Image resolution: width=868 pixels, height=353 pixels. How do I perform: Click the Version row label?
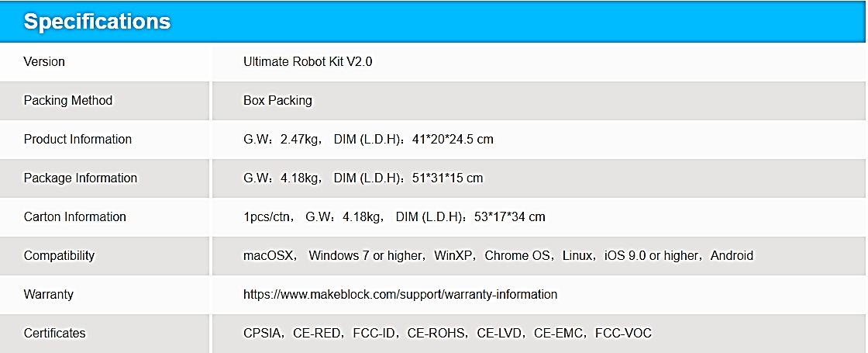pos(44,61)
